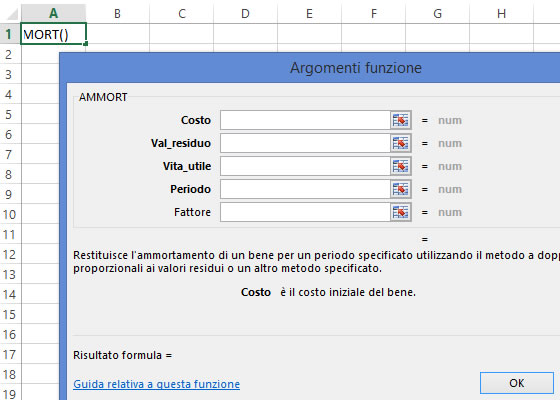Select cell A1 containing MORT()
The image size is (560, 400).
click(53, 34)
